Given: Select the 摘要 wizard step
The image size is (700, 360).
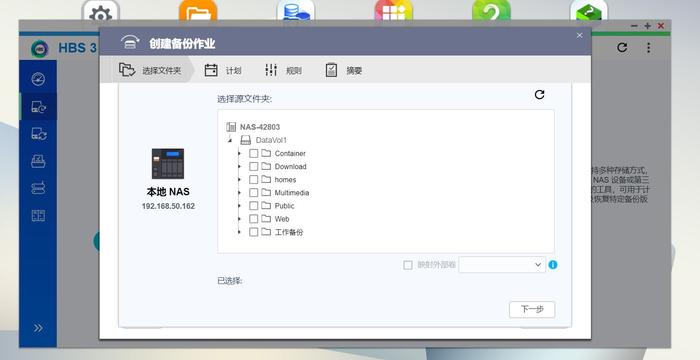Looking at the screenshot, I should coord(344,70).
